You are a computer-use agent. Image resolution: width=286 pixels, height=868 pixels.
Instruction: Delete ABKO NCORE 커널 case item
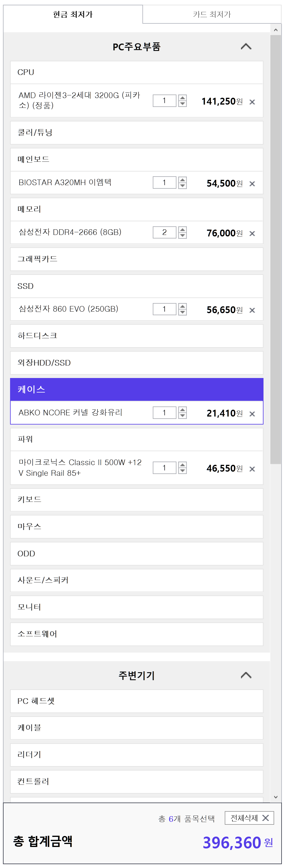252,414
